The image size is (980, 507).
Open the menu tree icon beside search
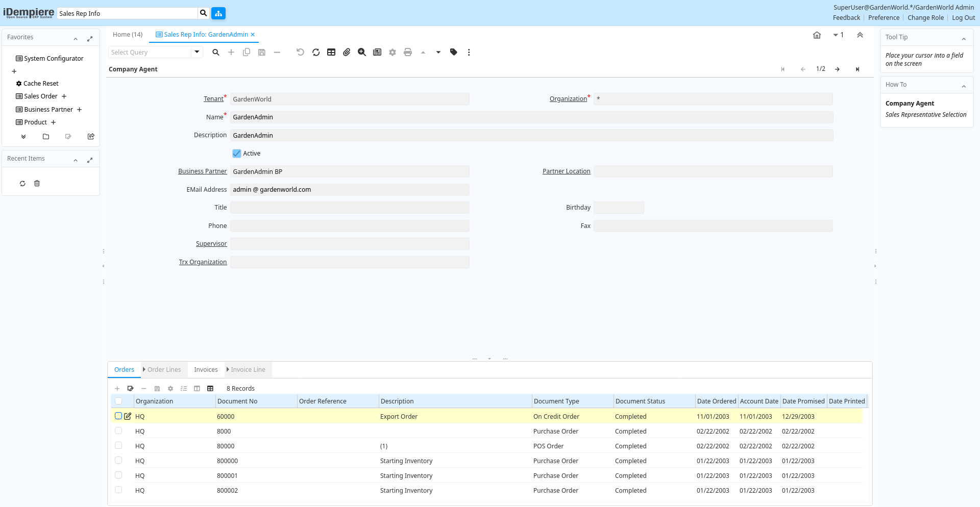click(x=218, y=13)
